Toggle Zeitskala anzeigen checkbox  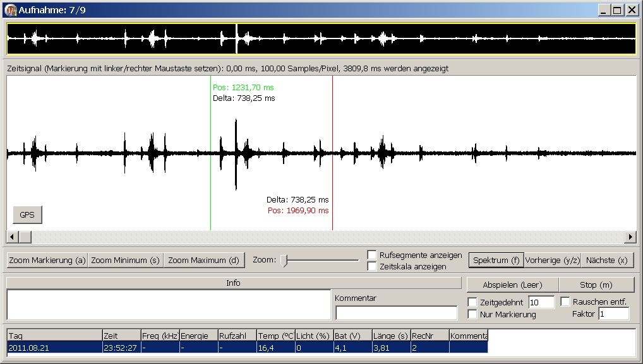click(x=373, y=266)
